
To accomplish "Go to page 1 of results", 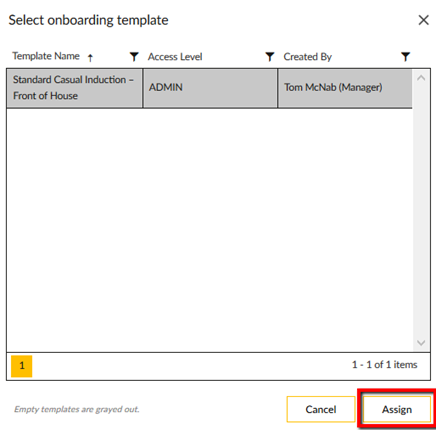I will coord(22,366).
